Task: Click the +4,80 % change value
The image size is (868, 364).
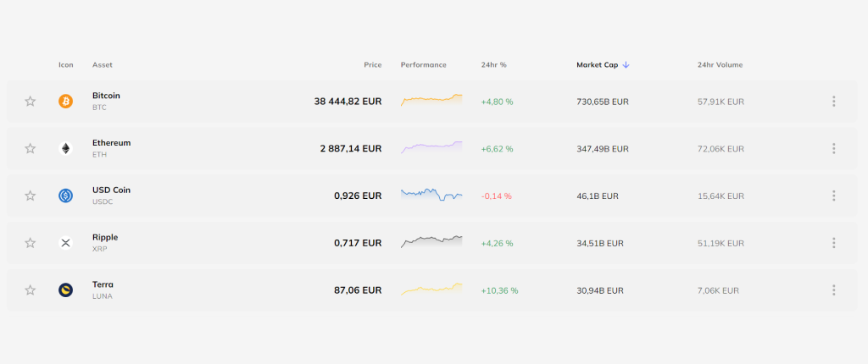Action: click(497, 102)
